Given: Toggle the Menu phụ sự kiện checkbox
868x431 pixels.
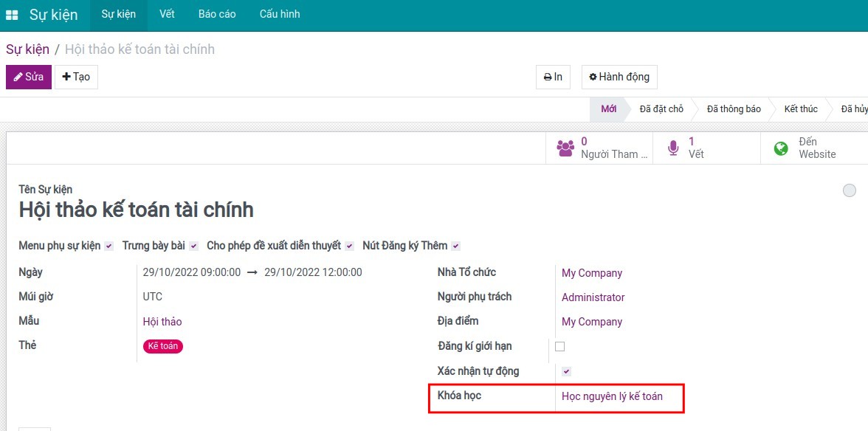Looking at the screenshot, I should pos(107,245).
